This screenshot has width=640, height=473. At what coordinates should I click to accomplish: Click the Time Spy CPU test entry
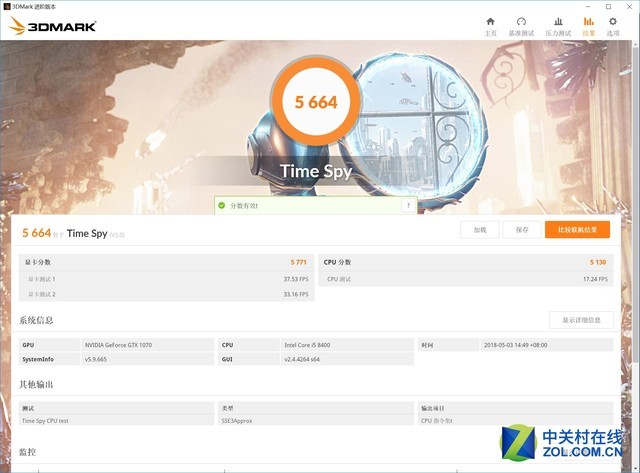(x=45, y=420)
